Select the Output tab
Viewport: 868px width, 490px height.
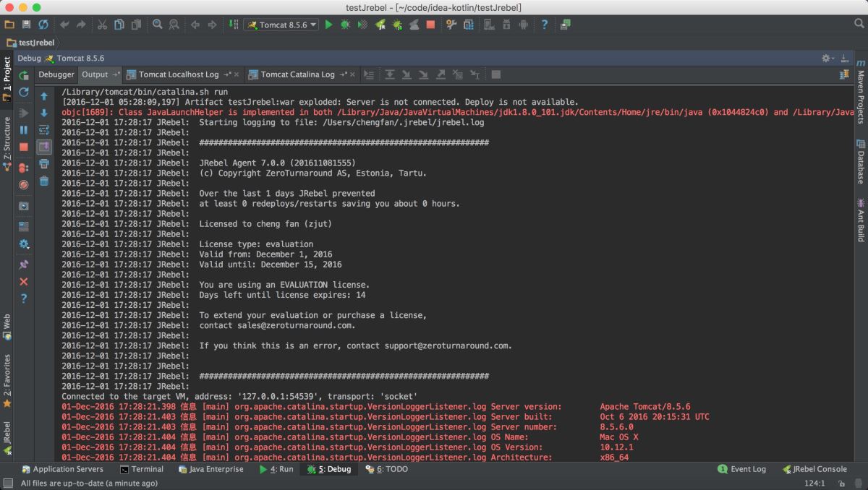(x=99, y=74)
